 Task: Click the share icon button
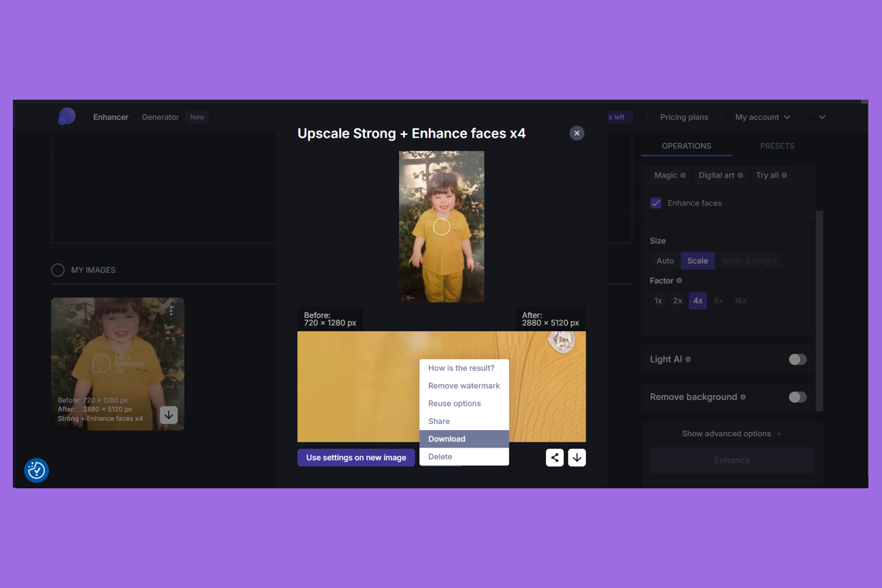555,458
